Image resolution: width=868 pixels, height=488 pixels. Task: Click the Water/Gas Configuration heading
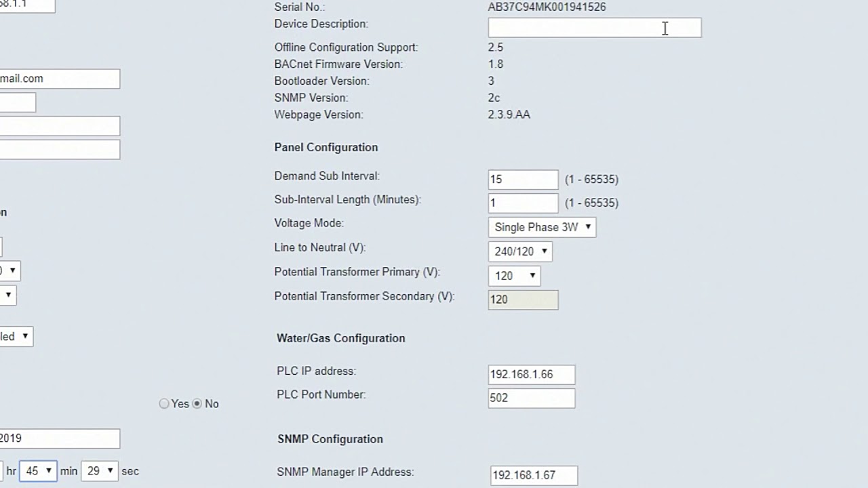coord(341,338)
